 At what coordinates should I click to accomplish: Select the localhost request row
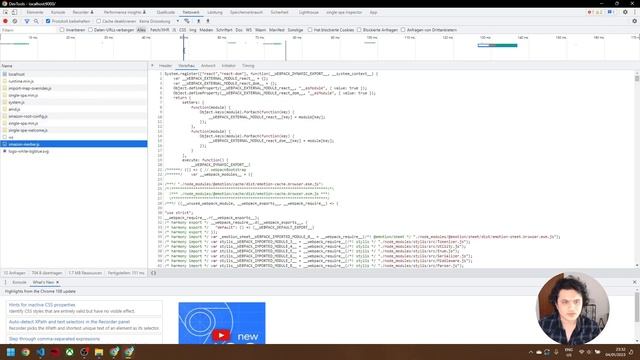pos(73,74)
